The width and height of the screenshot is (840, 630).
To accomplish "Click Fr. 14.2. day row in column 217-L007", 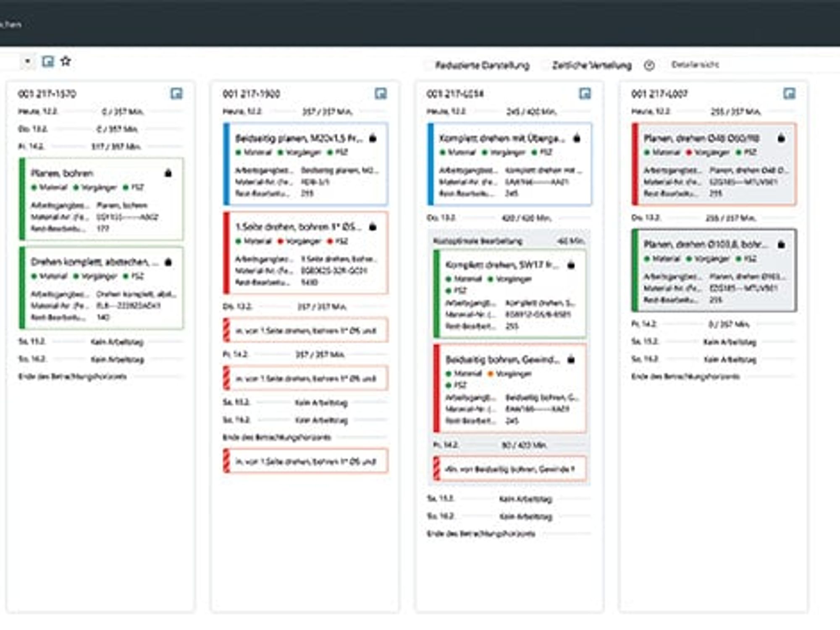I will point(713,324).
